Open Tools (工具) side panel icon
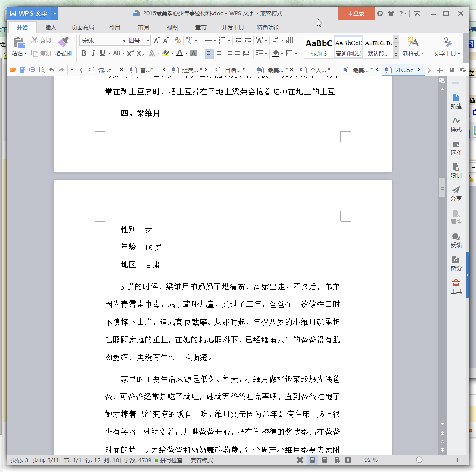This screenshot has width=476, height=472. (x=456, y=286)
